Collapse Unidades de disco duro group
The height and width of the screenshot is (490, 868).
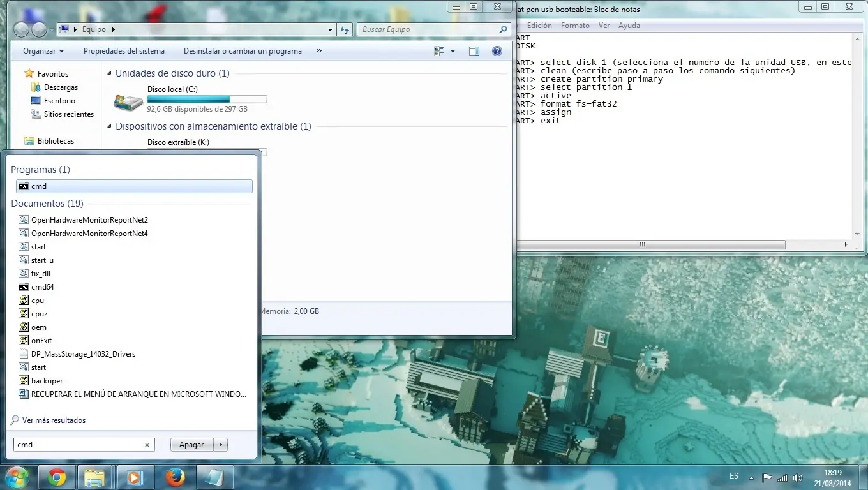coord(110,73)
